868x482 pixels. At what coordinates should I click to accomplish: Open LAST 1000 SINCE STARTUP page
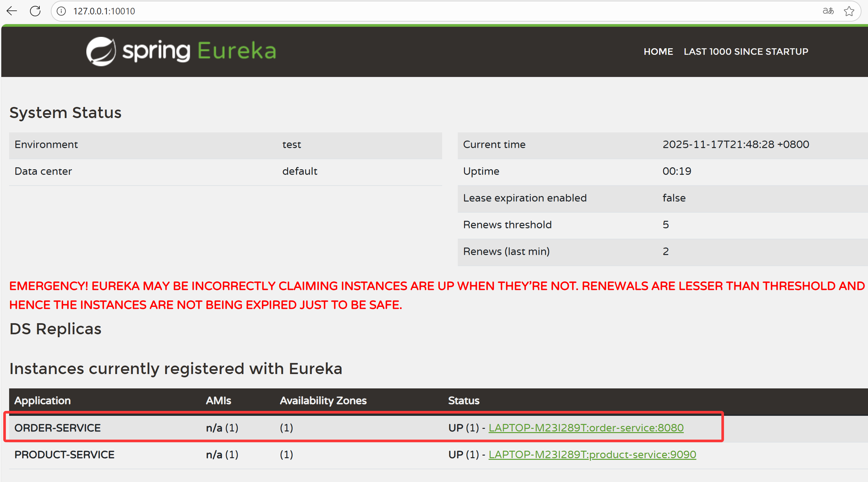click(x=746, y=52)
